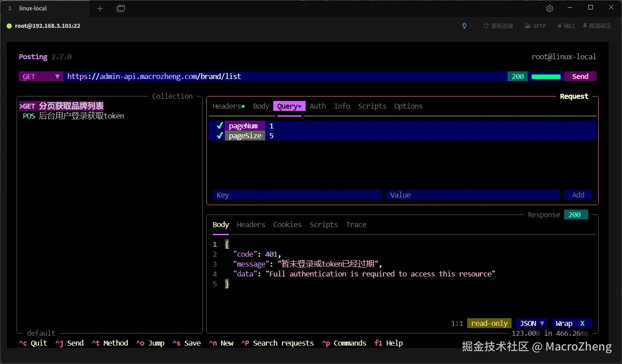Click "Full authentication is required" data line
622x364 pixels.
tap(364, 274)
